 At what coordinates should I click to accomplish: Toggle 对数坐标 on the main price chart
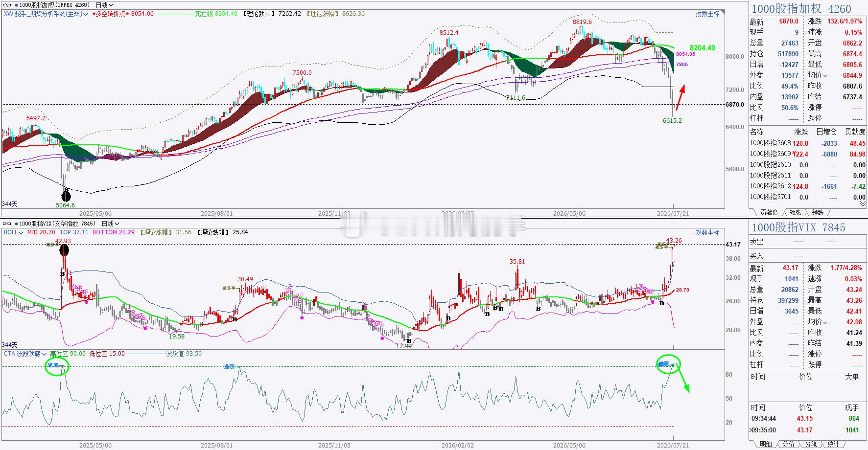pos(707,14)
